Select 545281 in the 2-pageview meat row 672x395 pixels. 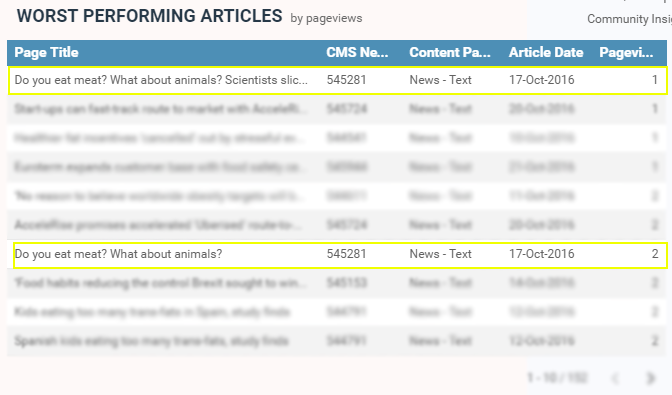[346, 254]
